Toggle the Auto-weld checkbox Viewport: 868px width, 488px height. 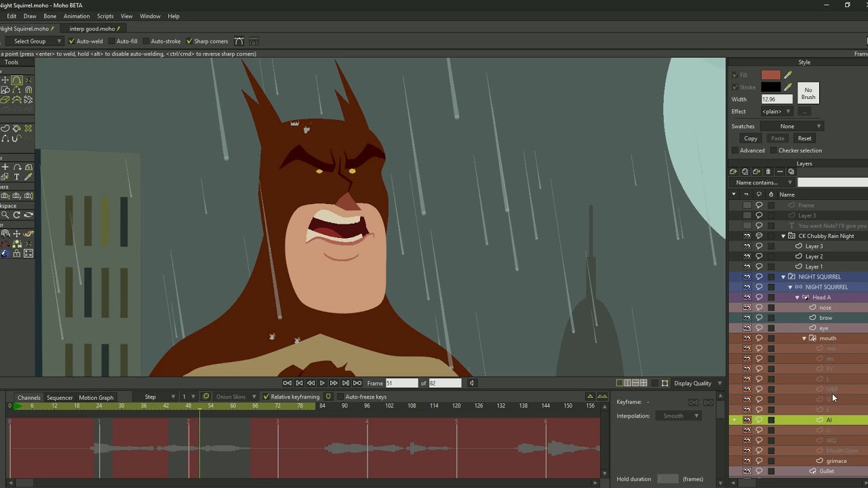click(x=72, y=41)
